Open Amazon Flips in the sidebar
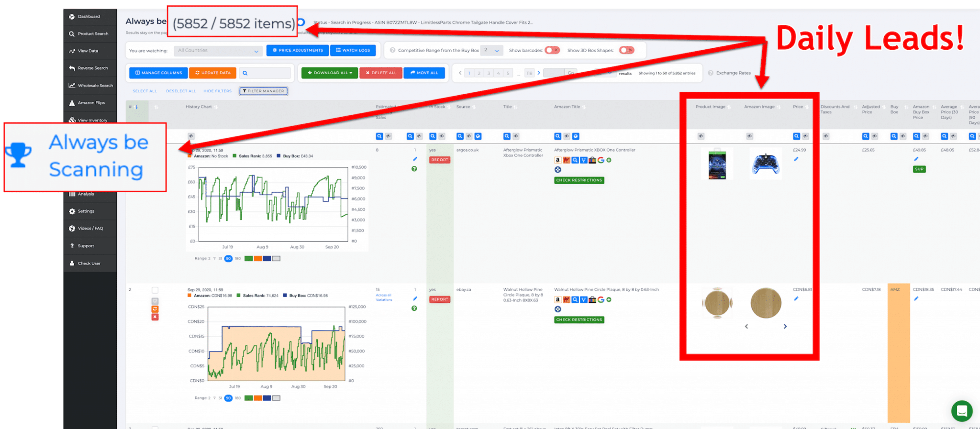980x429 pixels. 89,103
